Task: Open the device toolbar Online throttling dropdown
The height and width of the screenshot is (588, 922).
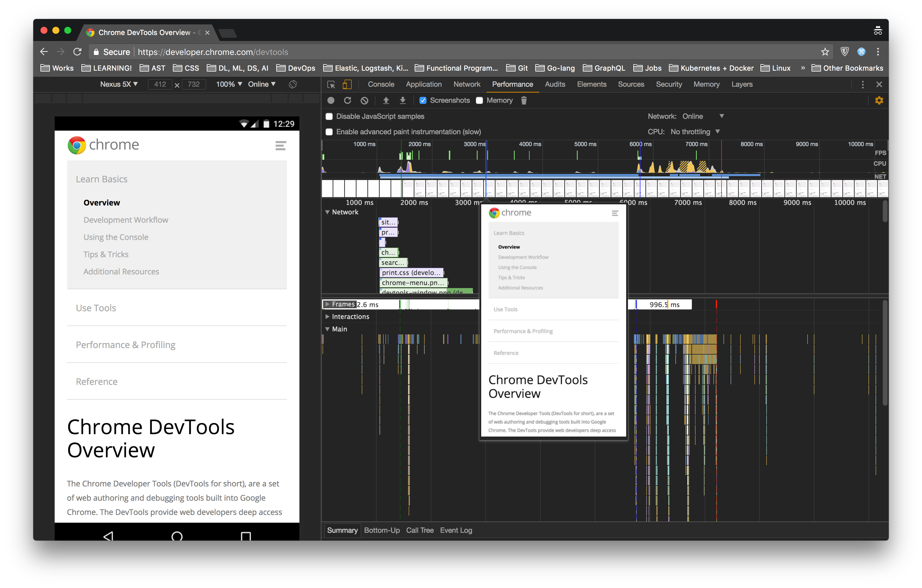Action: click(x=261, y=84)
